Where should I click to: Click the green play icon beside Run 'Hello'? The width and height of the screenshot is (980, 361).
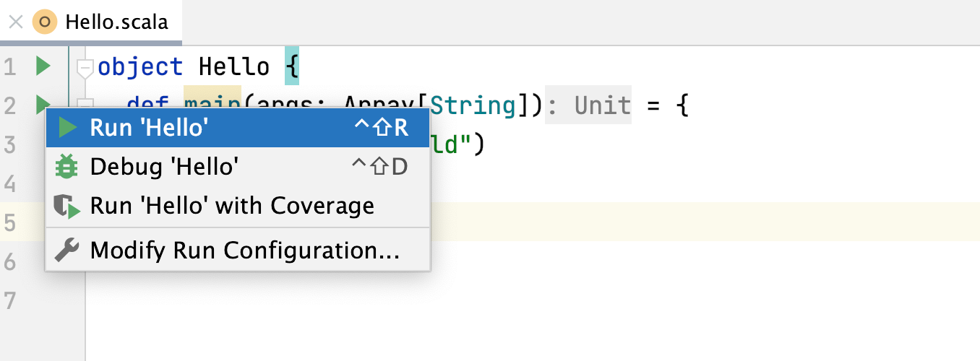(68, 128)
